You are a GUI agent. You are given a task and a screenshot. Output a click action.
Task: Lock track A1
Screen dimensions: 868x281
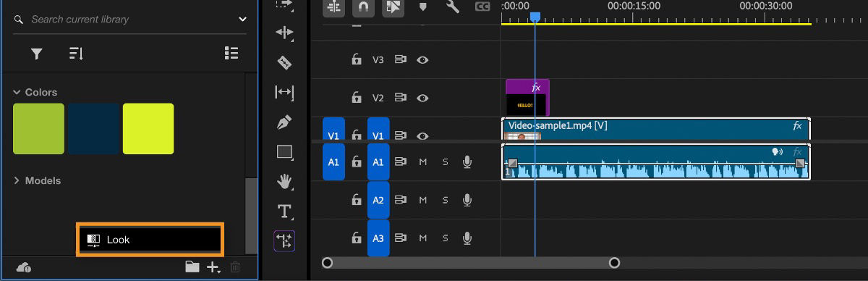tap(357, 162)
